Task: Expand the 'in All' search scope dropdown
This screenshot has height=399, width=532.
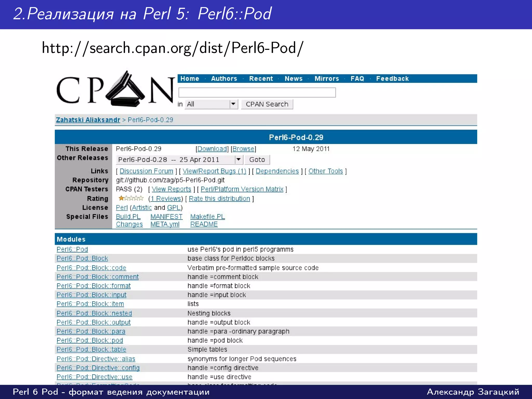Action: (x=211, y=104)
